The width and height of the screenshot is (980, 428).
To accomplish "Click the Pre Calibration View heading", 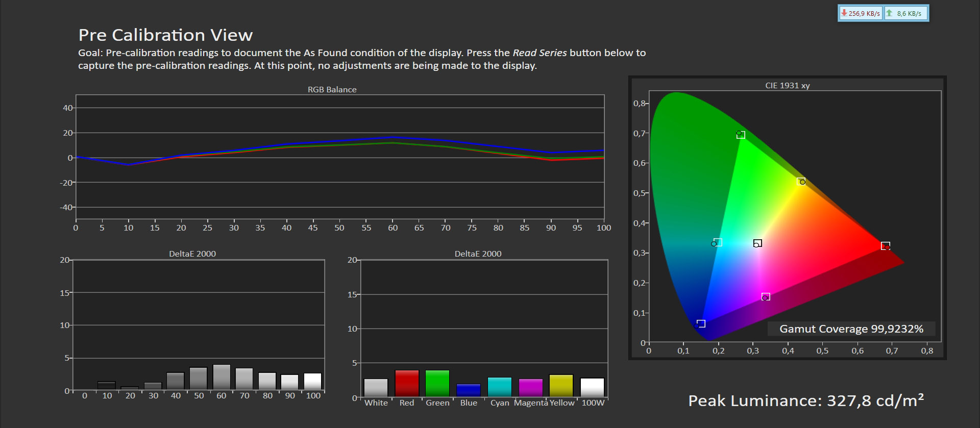I will coord(165,35).
